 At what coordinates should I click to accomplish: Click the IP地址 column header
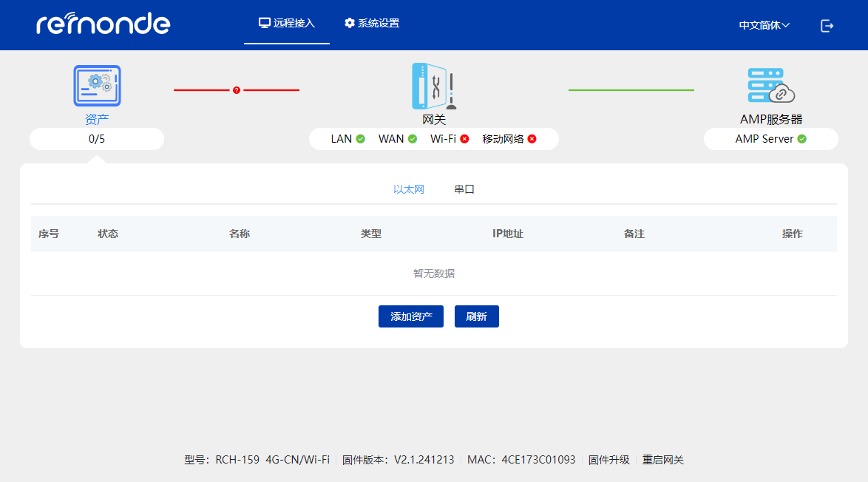[508, 234]
